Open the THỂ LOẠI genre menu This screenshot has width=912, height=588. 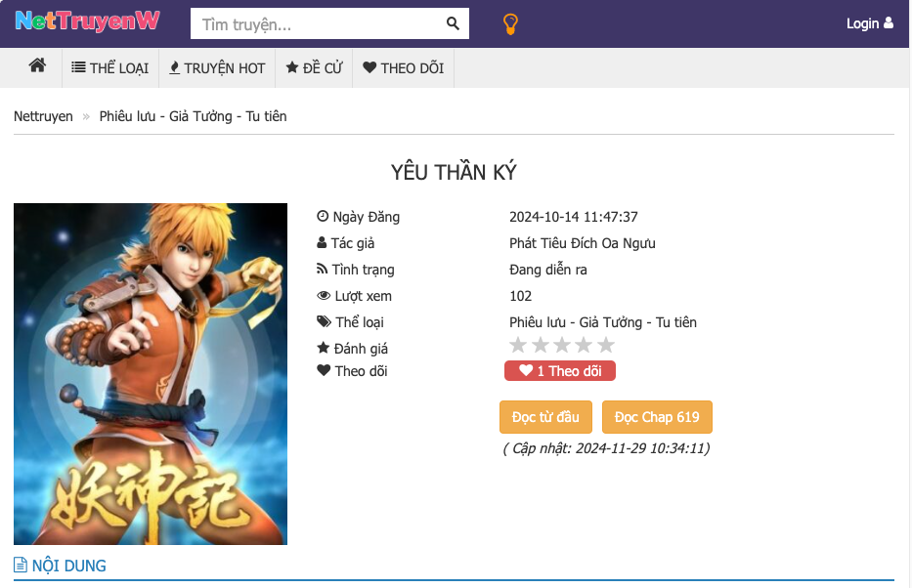tap(110, 68)
